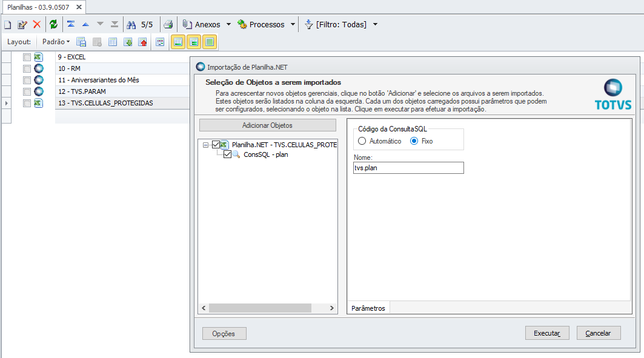
Task: Click the Processos toolbar label
Action: [267, 25]
